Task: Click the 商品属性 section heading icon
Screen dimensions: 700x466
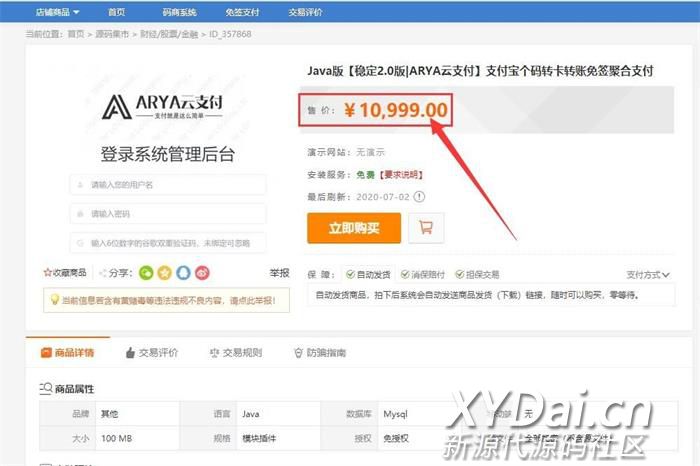Action: click(46, 388)
